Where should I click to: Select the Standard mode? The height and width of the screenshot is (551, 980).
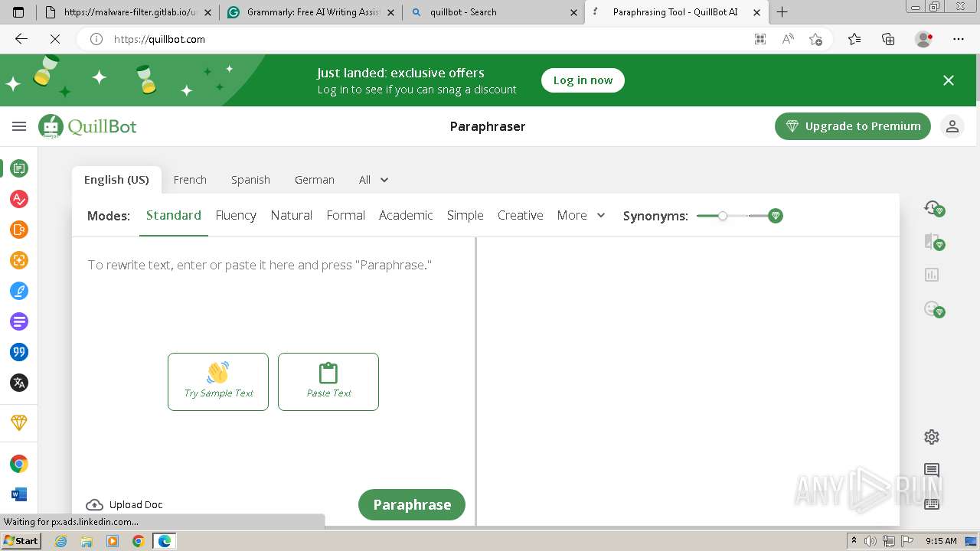(174, 216)
